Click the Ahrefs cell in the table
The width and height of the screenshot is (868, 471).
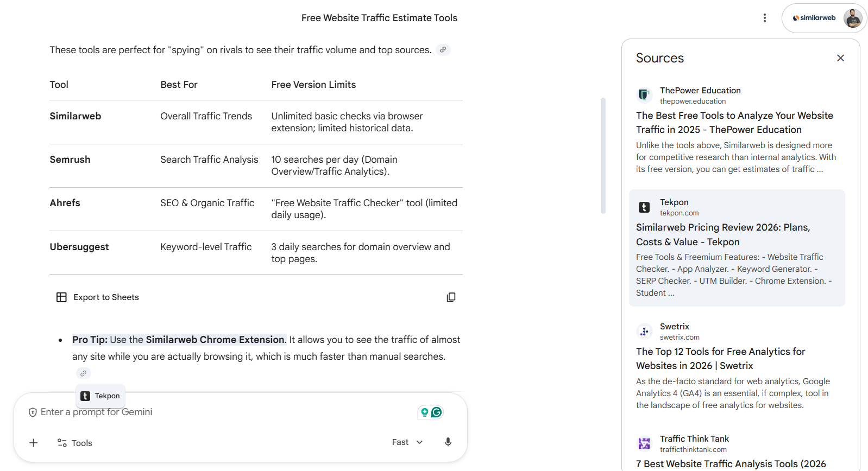click(65, 203)
